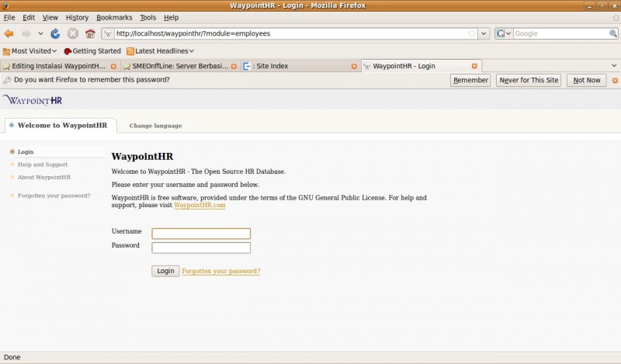
Task: Open the Most Visited bookmarks dropdown
Action: 31,50
